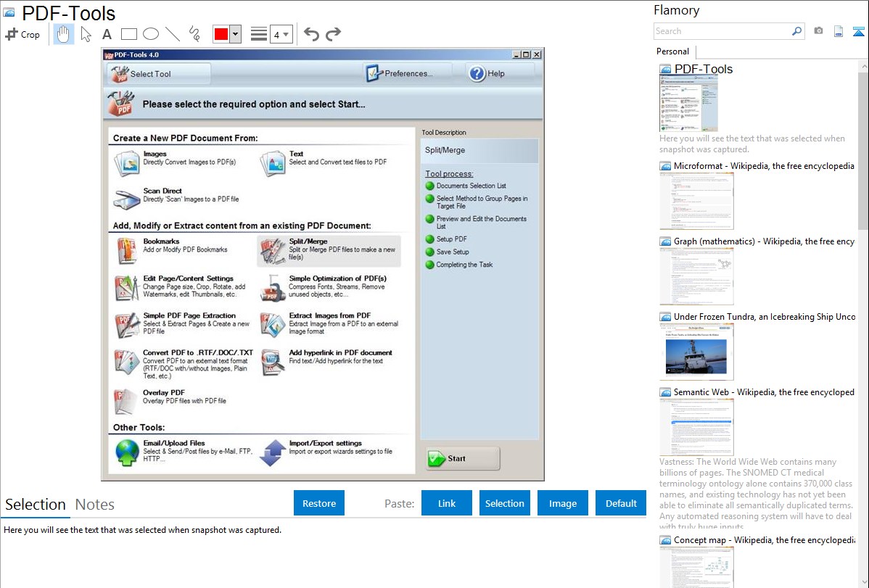The image size is (869, 588).
Task: Click the Flamory list vertical scrollbar
Action: pos(863,149)
